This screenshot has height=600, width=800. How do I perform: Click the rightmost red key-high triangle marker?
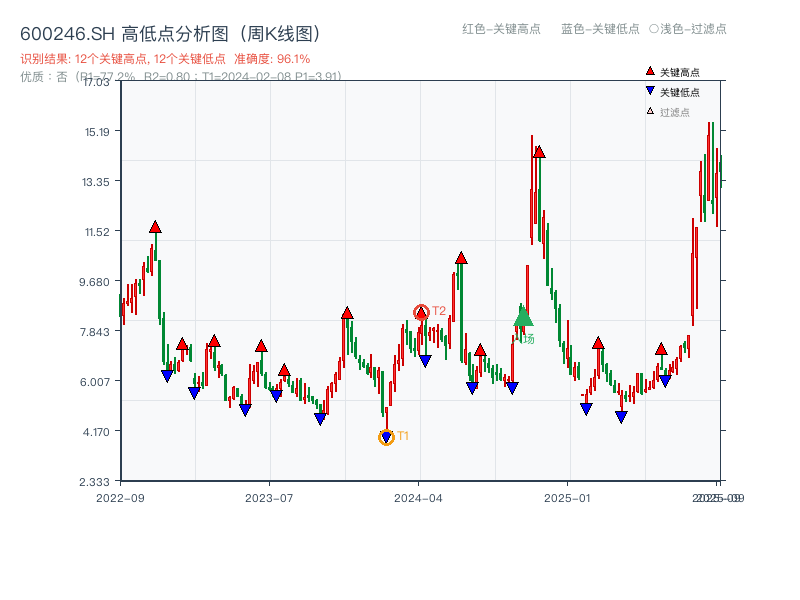pyautogui.click(x=661, y=349)
